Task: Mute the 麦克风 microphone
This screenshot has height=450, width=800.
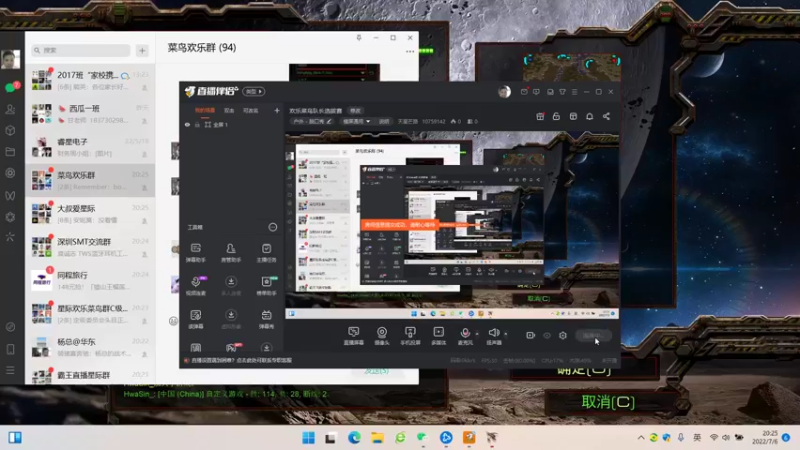Action: [x=465, y=336]
